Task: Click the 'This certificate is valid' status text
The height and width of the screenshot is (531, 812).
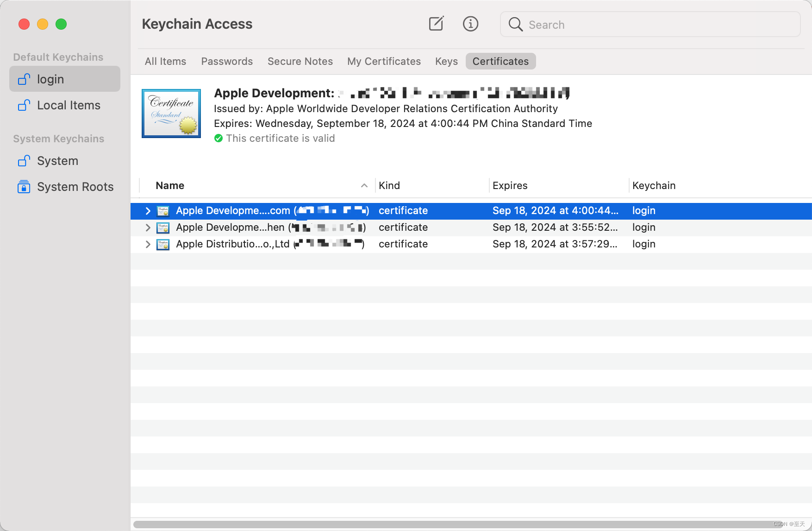Action: 281,138
